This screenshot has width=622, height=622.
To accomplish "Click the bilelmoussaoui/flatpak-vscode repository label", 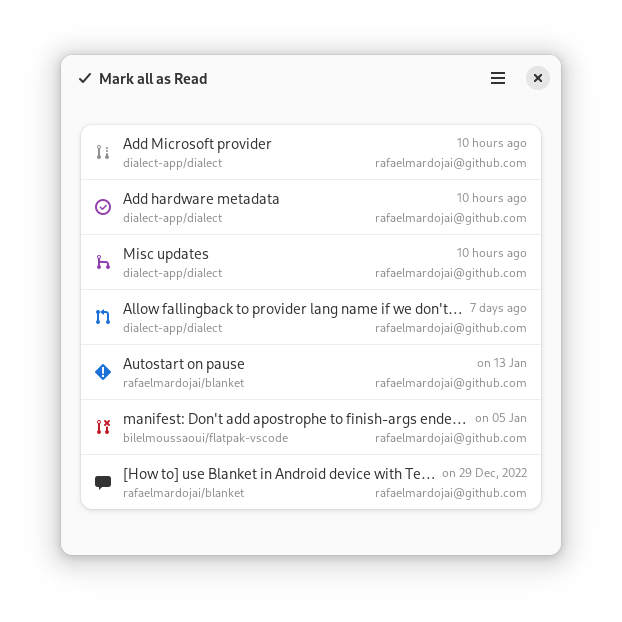I will [205, 438].
